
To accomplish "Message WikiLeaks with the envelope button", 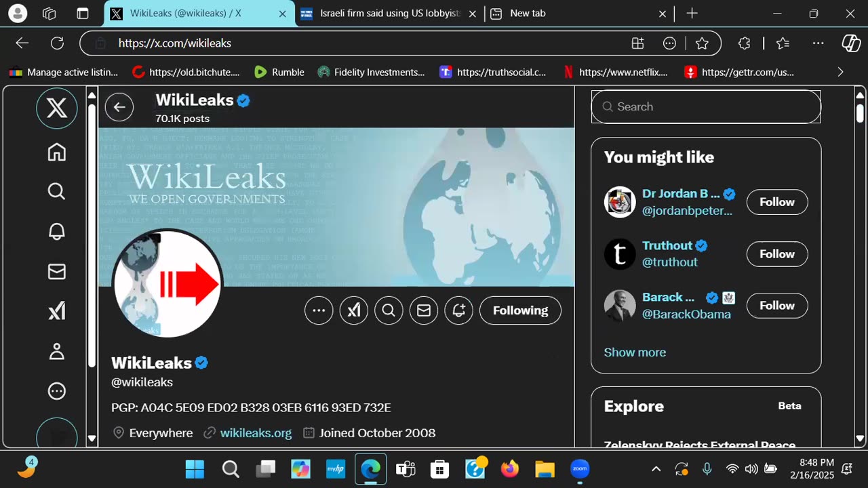I will click(x=424, y=310).
